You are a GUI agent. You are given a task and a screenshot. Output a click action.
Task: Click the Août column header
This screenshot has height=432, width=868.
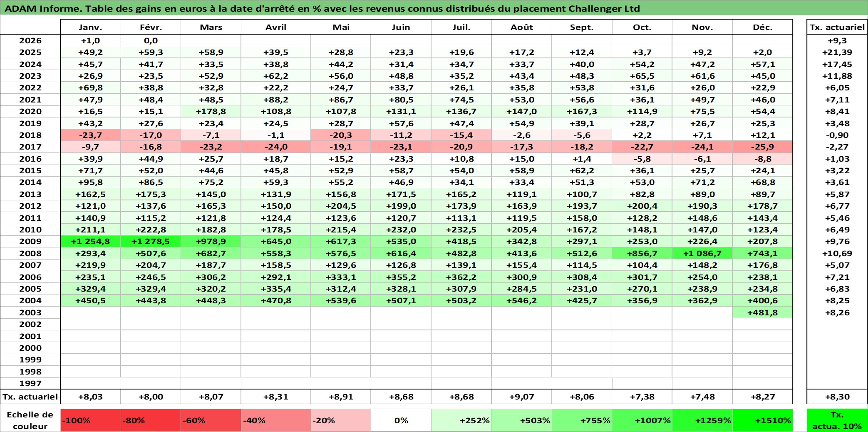coord(521,27)
